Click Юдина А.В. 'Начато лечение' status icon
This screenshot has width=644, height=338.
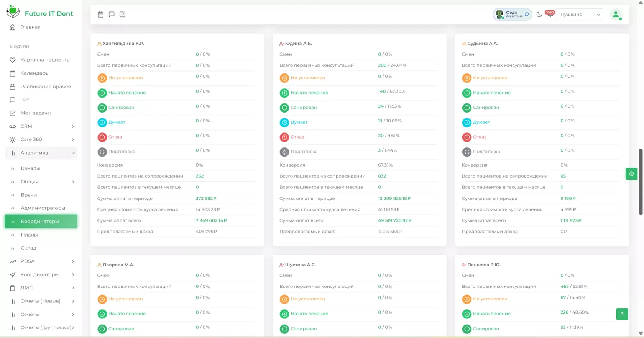pyautogui.click(x=284, y=93)
